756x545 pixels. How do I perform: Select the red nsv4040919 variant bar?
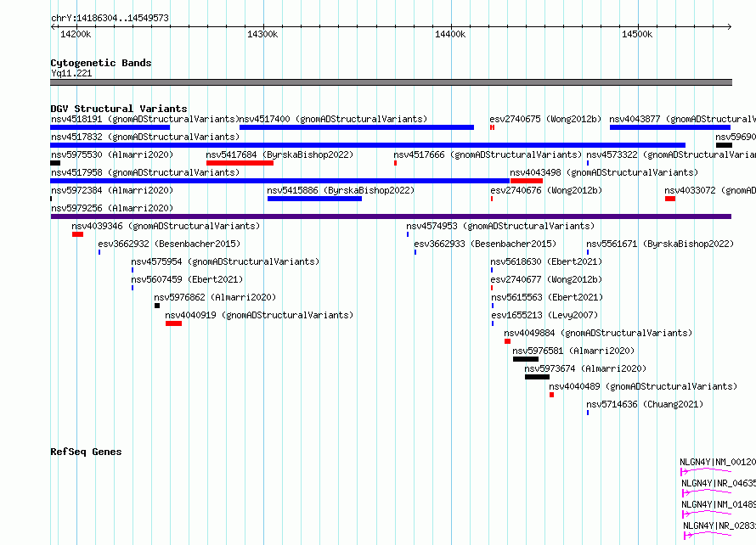click(x=173, y=323)
